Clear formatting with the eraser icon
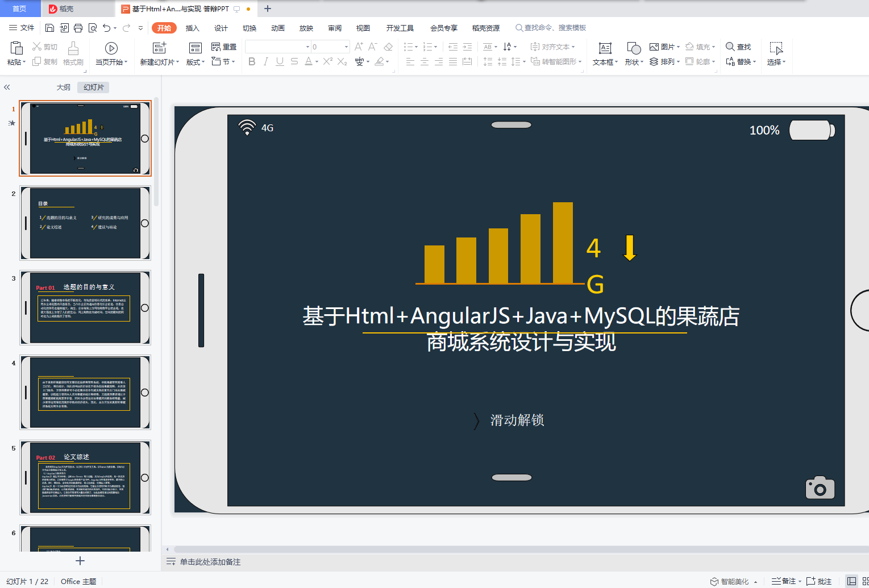 [x=388, y=47]
